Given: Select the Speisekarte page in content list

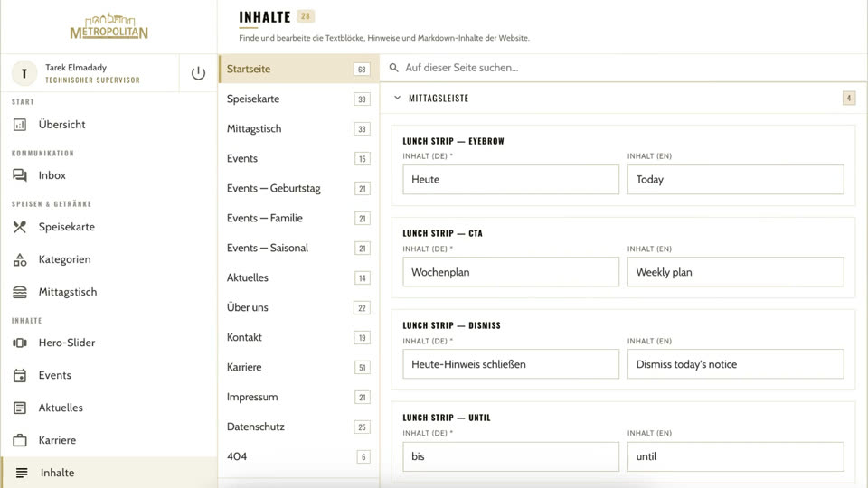Looking at the screenshot, I should pyautogui.click(x=299, y=99).
